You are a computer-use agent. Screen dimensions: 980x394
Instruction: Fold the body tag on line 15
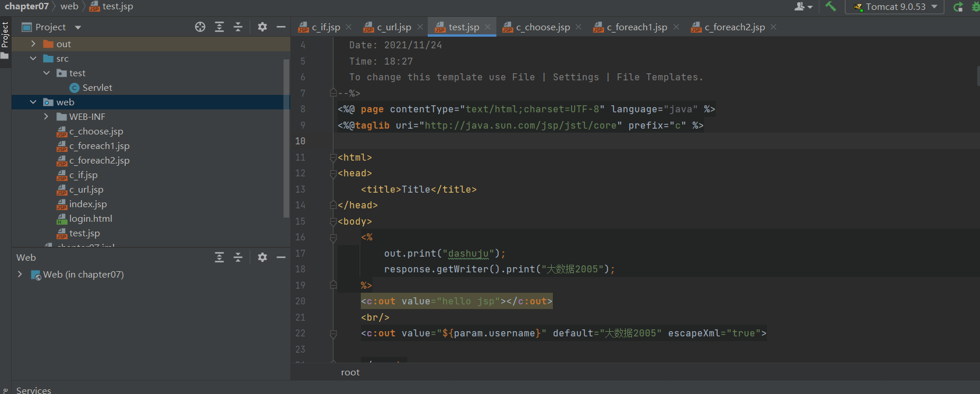(x=333, y=222)
